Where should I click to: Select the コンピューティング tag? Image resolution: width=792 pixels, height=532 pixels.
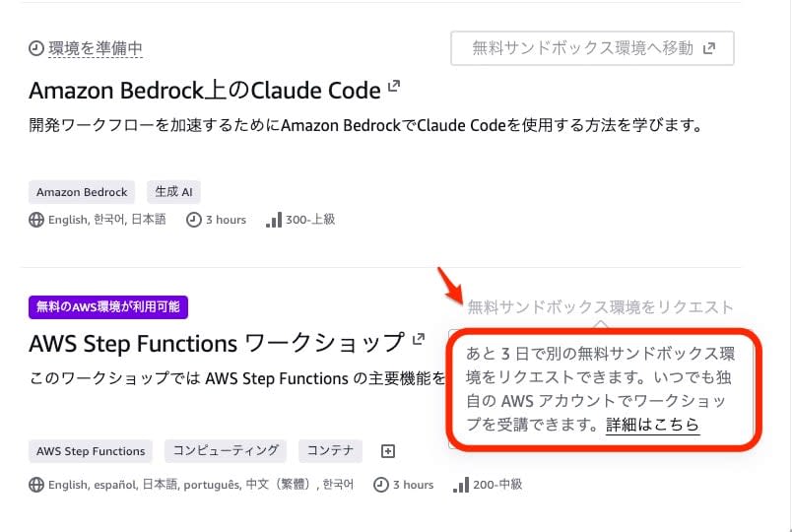[226, 451]
